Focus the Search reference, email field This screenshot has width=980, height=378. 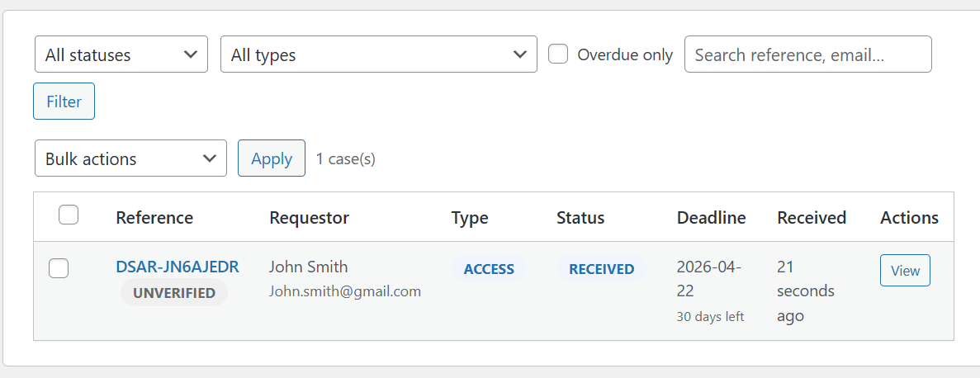tap(807, 54)
